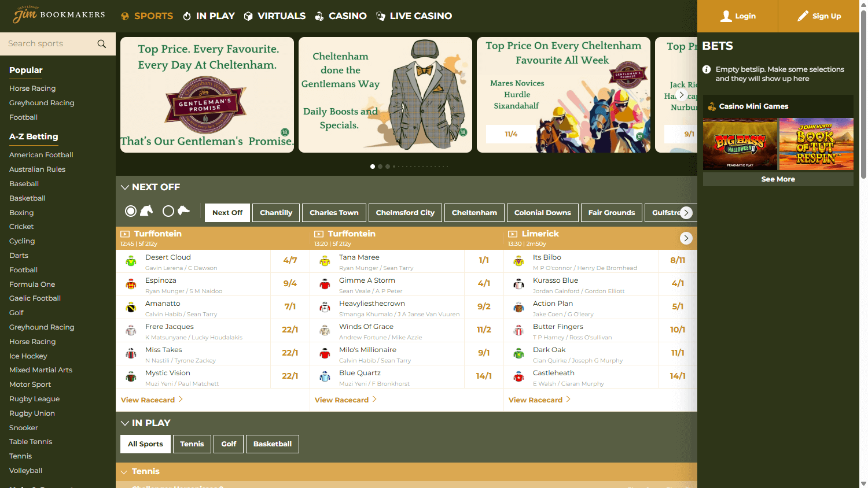
Task: Collapse the IN PLAY section
Action: (124, 423)
